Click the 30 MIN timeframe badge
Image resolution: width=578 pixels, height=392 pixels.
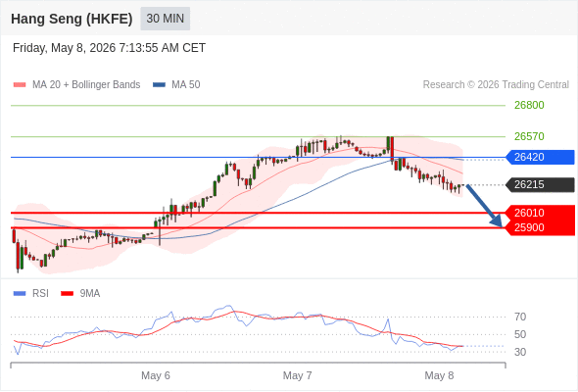[x=166, y=19]
